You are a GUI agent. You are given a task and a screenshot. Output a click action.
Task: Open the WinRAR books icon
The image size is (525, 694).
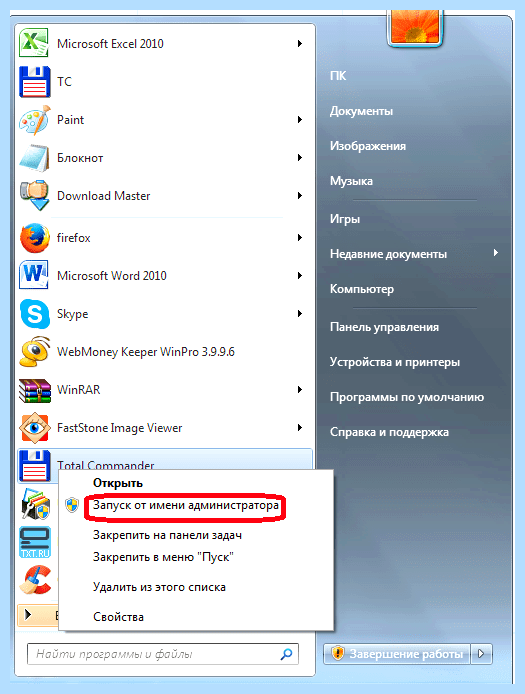35,390
